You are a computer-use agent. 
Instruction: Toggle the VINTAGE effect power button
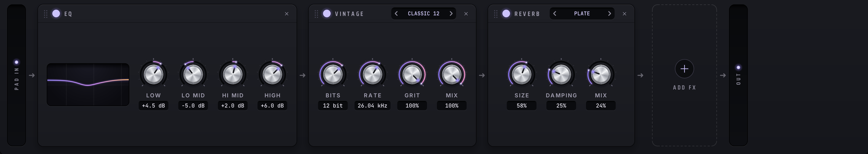click(327, 13)
